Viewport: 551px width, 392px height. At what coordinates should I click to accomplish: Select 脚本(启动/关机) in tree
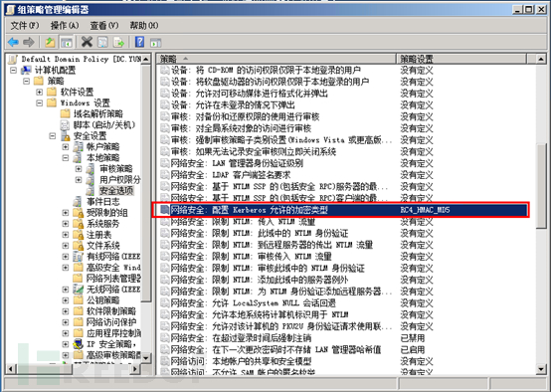click(x=104, y=124)
